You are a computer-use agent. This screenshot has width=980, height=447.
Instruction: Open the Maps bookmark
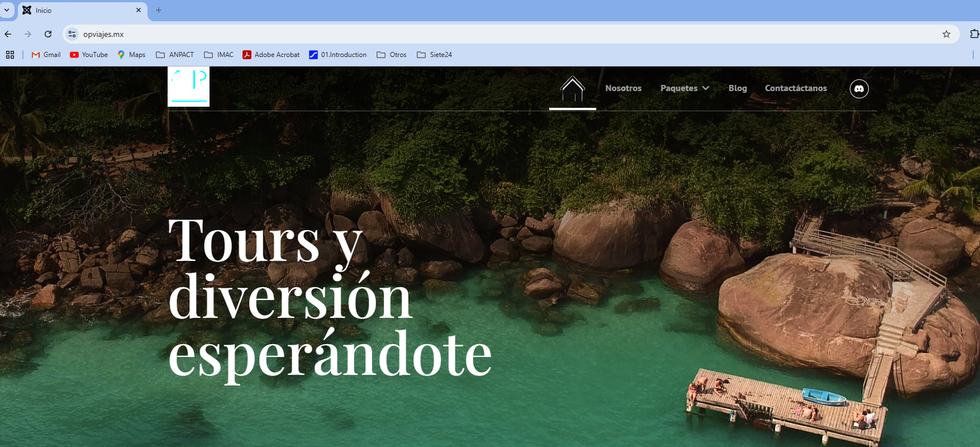[131, 55]
